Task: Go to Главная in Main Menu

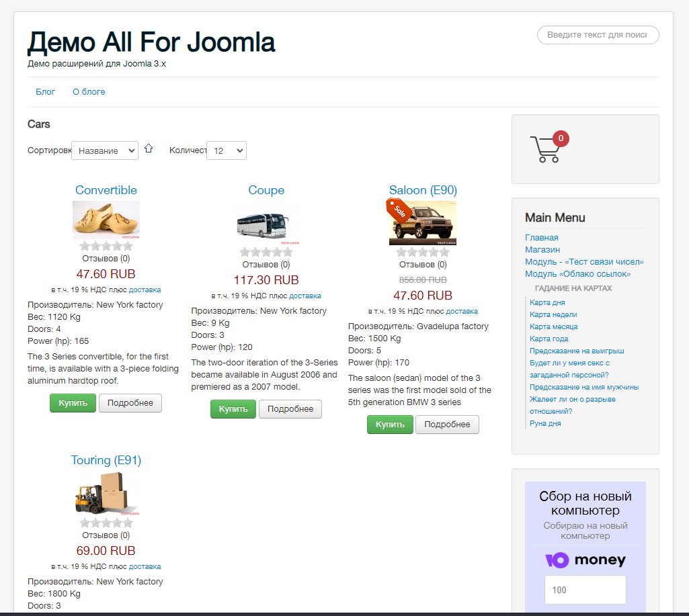Action: pyautogui.click(x=542, y=238)
